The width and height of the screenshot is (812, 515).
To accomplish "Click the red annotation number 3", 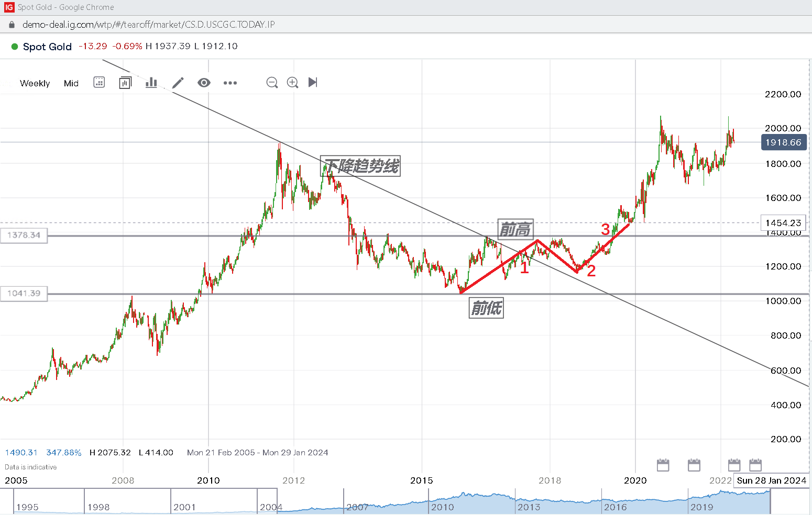I will tap(606, 229).
